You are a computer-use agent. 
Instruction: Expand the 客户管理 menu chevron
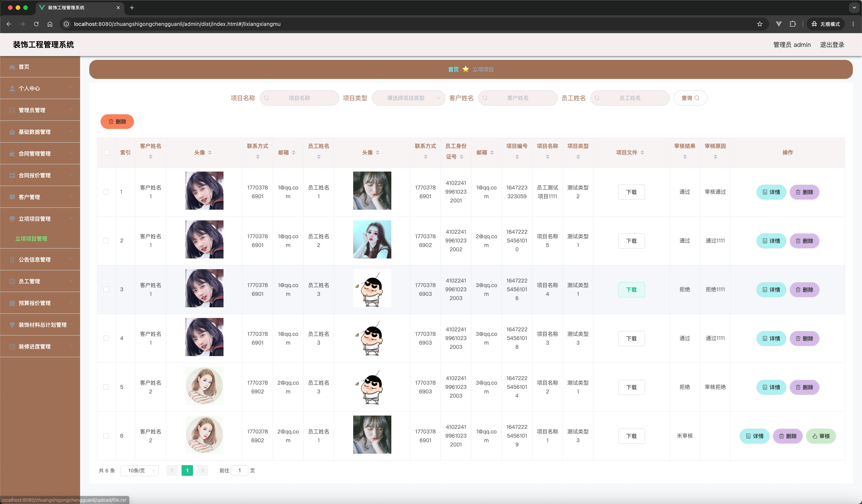[71, 197]
